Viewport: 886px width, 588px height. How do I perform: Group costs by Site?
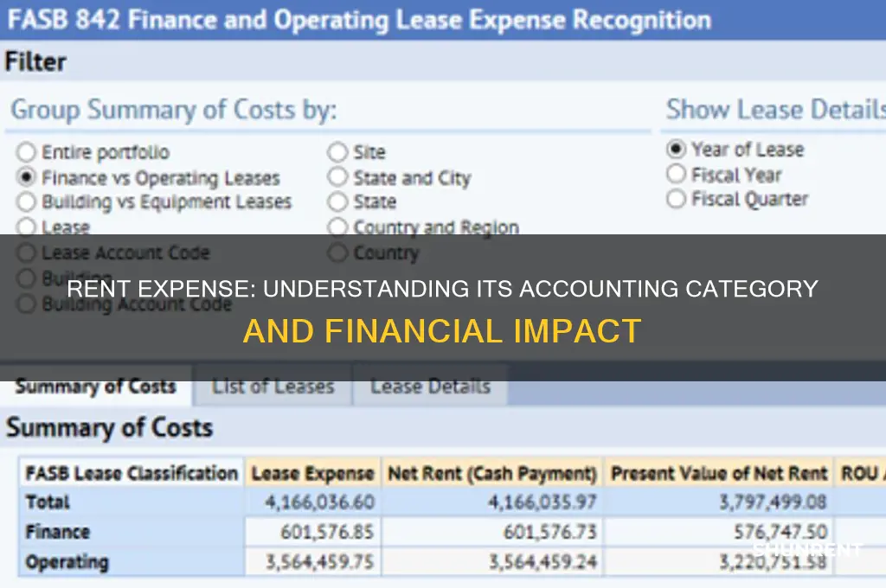pyautogui.click(x=337, y=152)
